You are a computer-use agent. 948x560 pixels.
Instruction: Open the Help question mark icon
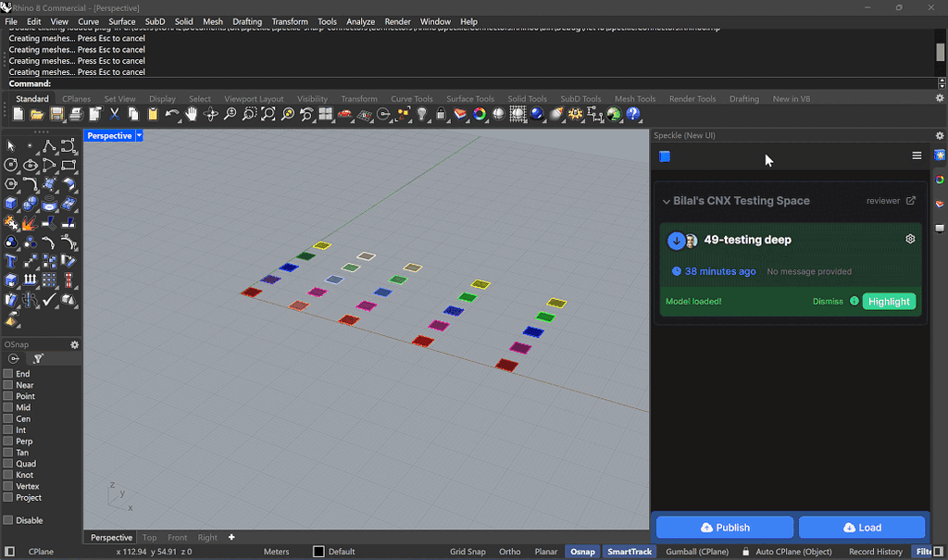pos(633,115)
